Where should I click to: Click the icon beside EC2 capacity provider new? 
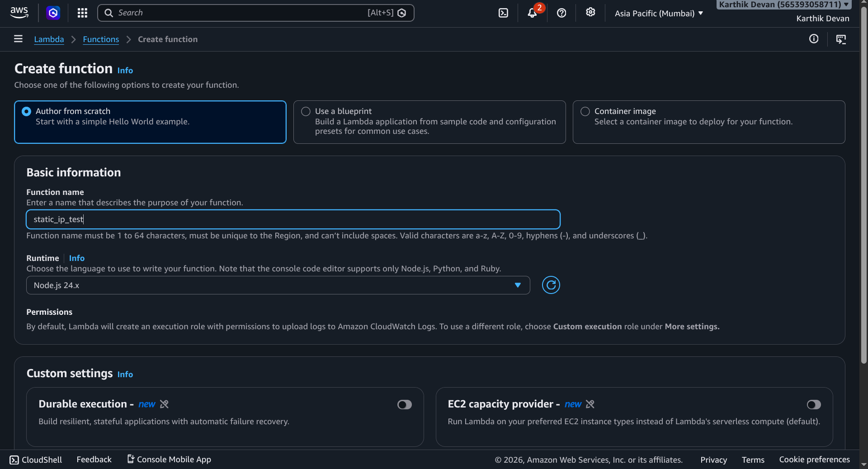pyautogui.click(x=590, y=404)
